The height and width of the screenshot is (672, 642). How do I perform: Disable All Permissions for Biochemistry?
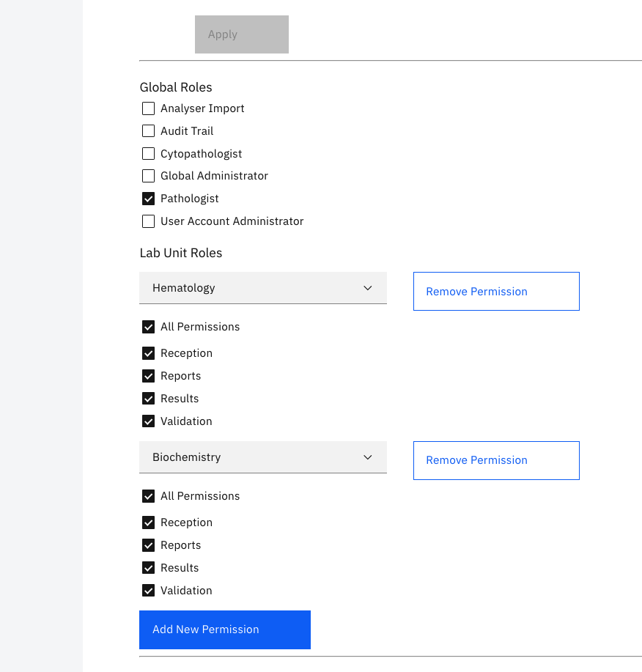pos(148,495)
